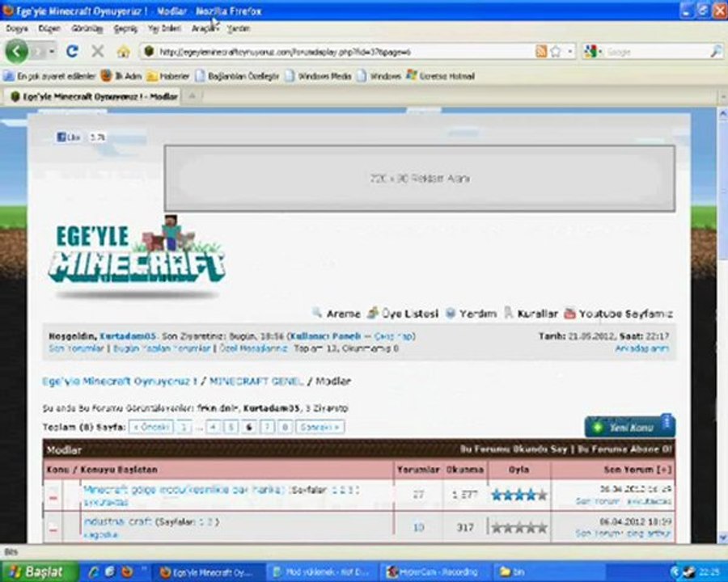Screen dimensions: 728x582
Task: Click the status icon of the gölge modu row
Action: (x=53, y=497)
